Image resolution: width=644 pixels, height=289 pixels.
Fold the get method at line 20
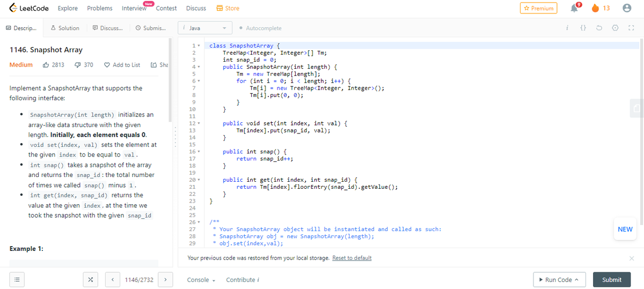click(197, 180)
